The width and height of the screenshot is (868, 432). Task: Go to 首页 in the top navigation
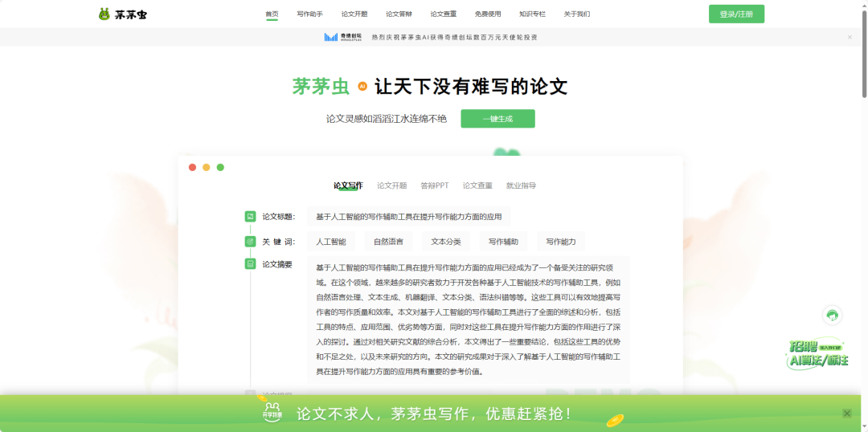coord(272,14)
